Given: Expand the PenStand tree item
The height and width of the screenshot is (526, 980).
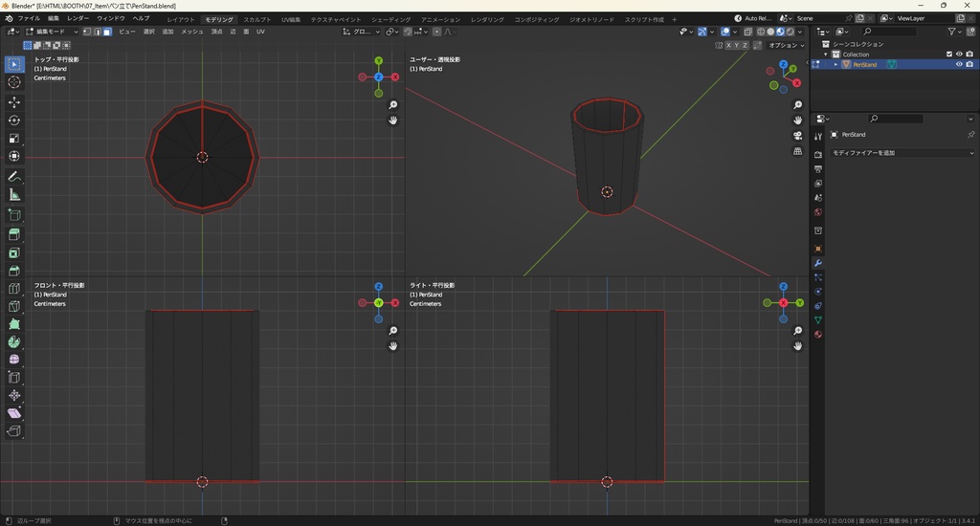Looking at the screenshot, I should click(835, 65).
